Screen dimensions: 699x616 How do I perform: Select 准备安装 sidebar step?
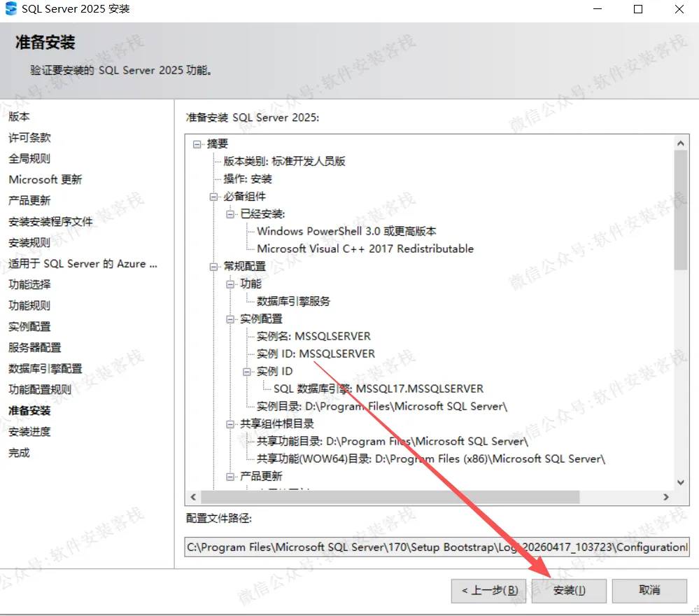tap(29, 410)
